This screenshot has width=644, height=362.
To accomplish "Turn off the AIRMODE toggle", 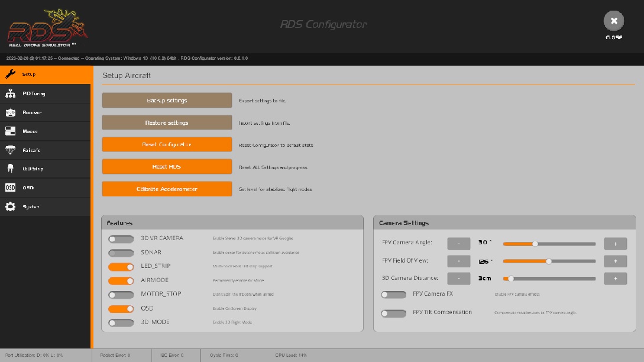I will tap(121, 280).
